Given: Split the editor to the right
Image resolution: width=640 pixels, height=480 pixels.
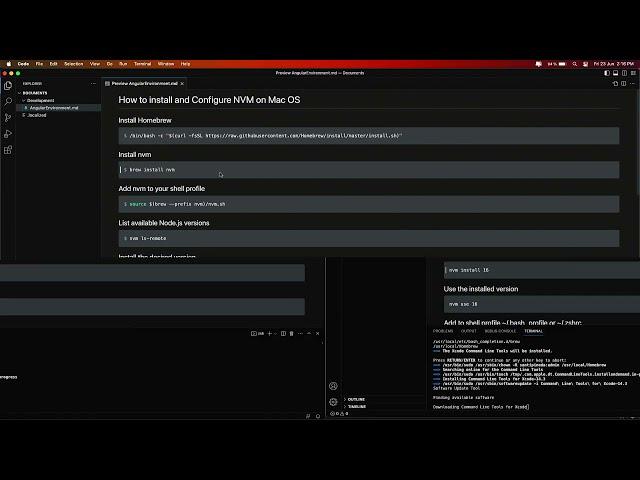Looking at the screenshot, I should click(x=624, y=83).
